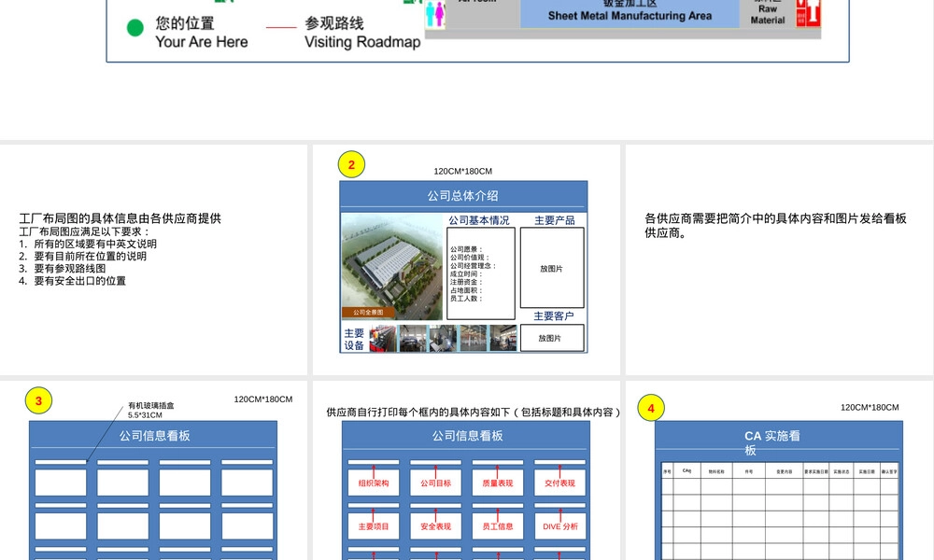Image resolution: width=934 pixels, height=560 pixels.
Task: Click '1. 所有的区域要有中英文说明' line
Action: click(x=88, y=244)
